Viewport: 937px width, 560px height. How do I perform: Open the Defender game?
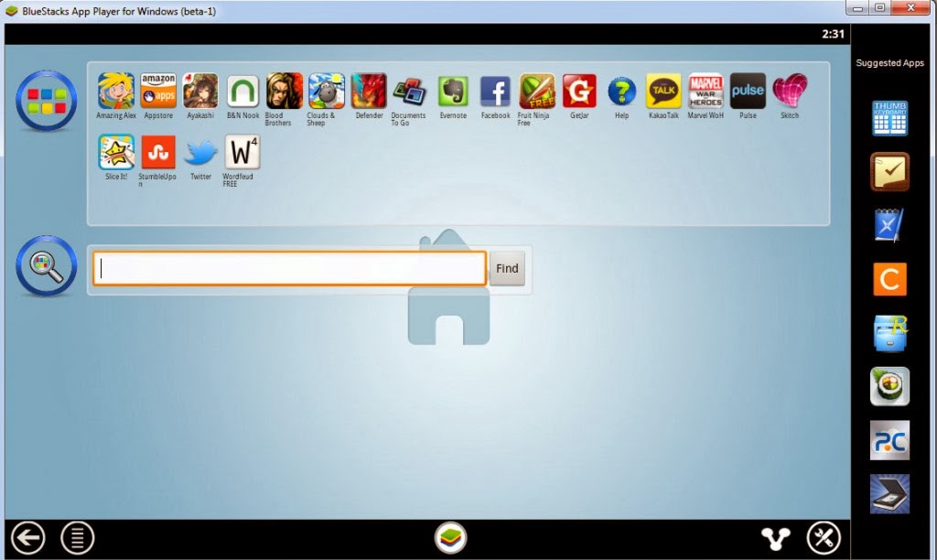[x=369, y=91]
